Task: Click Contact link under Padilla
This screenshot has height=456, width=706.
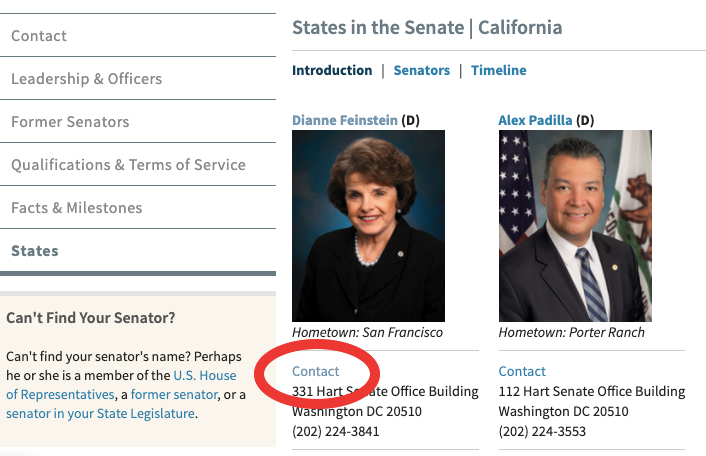Action: [x=522, y=371]
